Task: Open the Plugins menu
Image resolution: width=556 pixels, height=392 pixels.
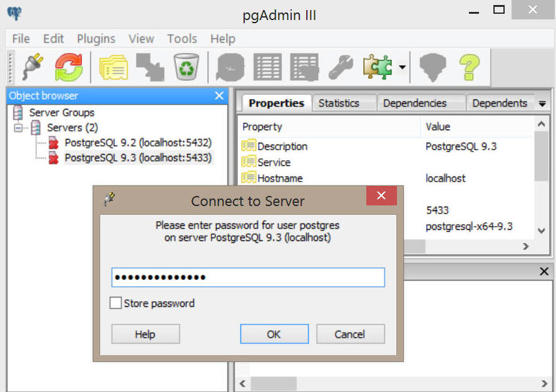Action: tap(96, 39)
